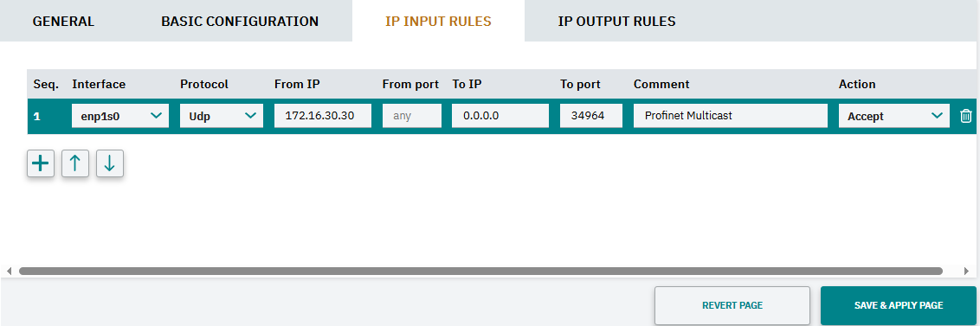Click the horizontal scrollbar thumb
This screenshot has height=326, width=980.
tap(480, 271)
